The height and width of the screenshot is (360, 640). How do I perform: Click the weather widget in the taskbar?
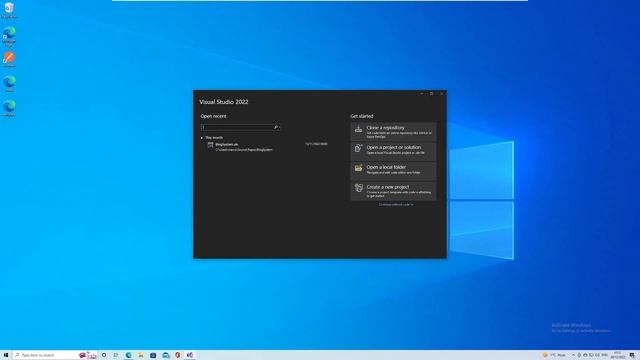(554, 355)
